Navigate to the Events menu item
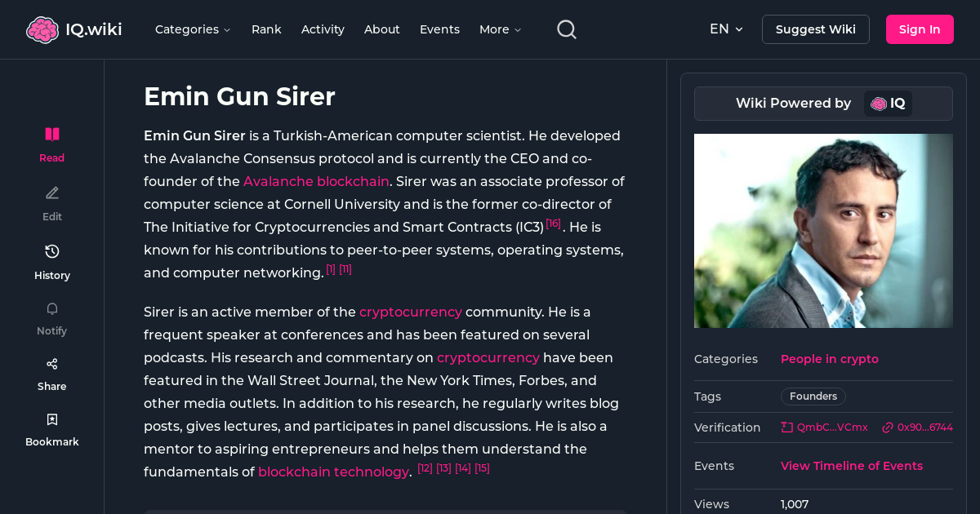Viewport: 980px width, 514px height. coord(439,29)
